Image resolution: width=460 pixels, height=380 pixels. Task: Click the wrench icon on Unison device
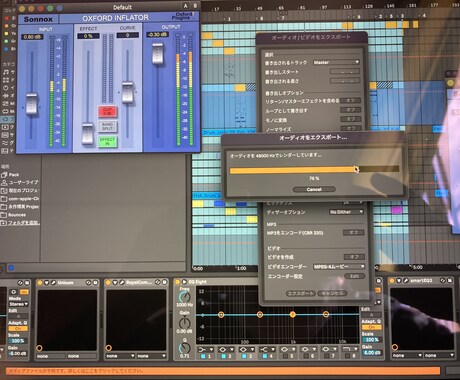53,283
